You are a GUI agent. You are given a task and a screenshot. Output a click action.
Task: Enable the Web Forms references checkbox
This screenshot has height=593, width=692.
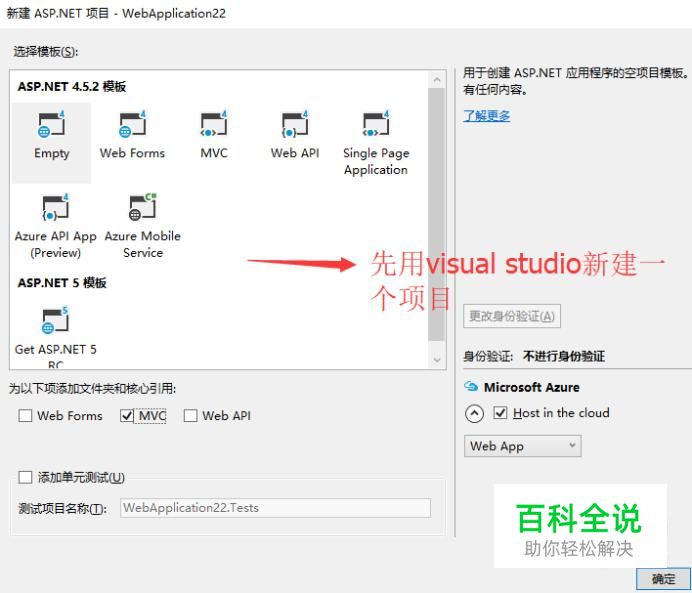tap(25, 416)
